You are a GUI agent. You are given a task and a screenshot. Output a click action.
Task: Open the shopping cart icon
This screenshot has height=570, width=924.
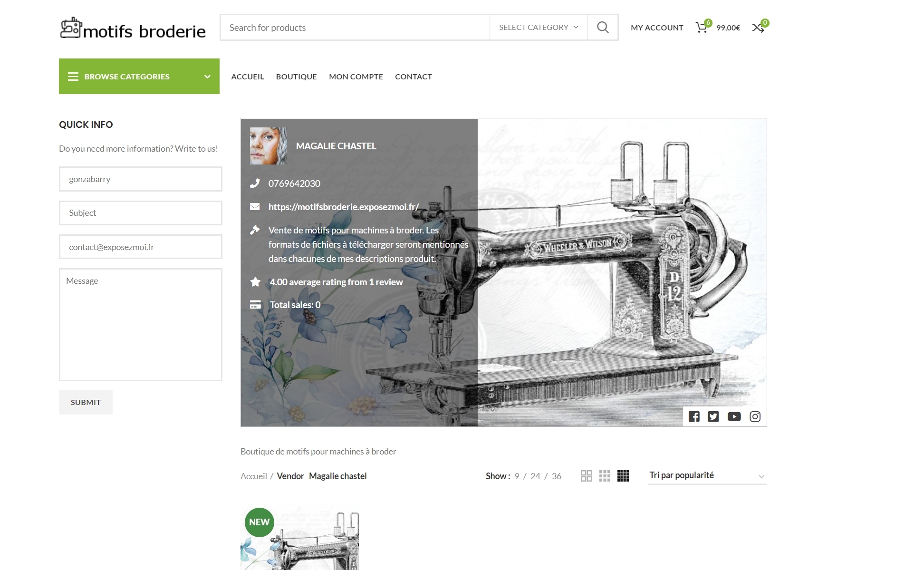702,28
